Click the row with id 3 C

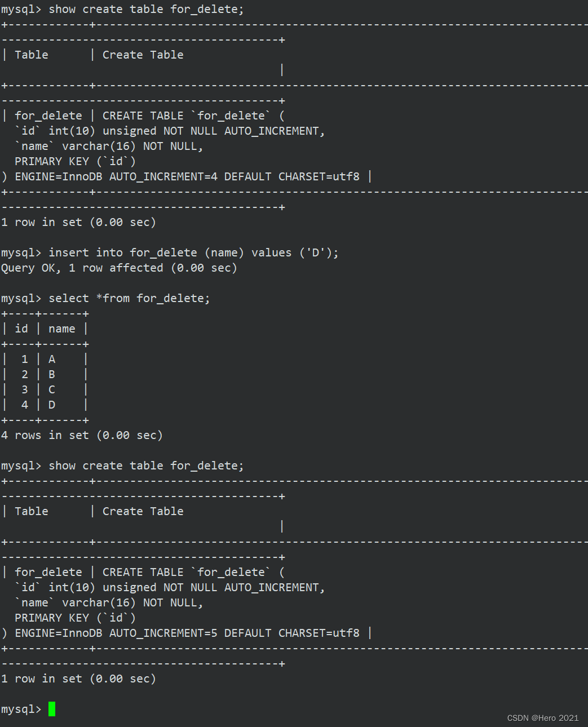pos(45,389)
